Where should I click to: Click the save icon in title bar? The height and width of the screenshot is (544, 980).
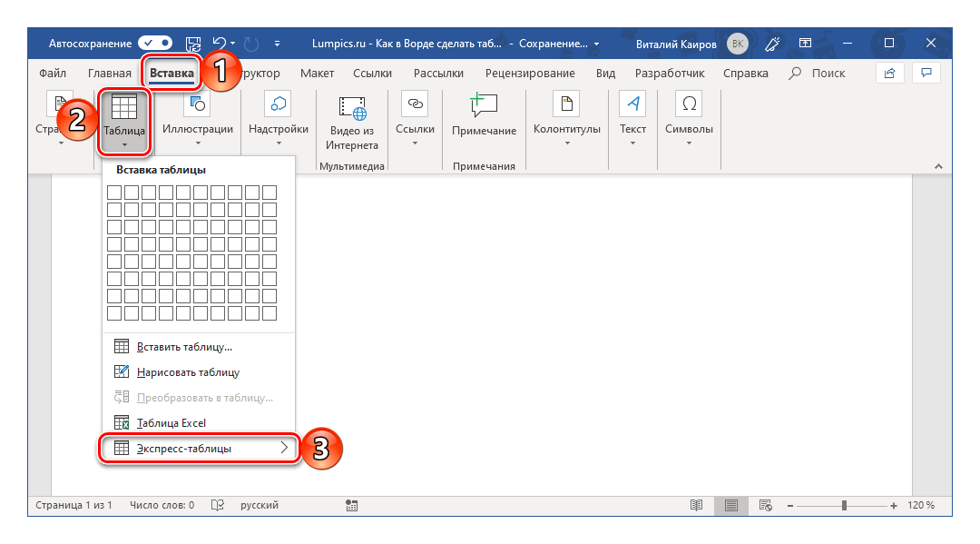[x=192, y=43]
